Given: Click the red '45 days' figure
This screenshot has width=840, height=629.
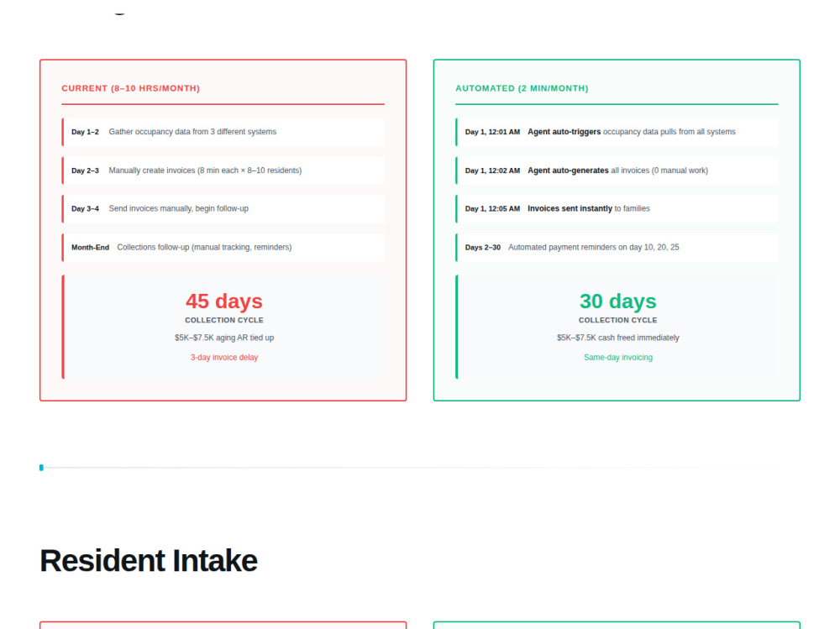Looking at the screenshot, I should [x=224, y=301].
